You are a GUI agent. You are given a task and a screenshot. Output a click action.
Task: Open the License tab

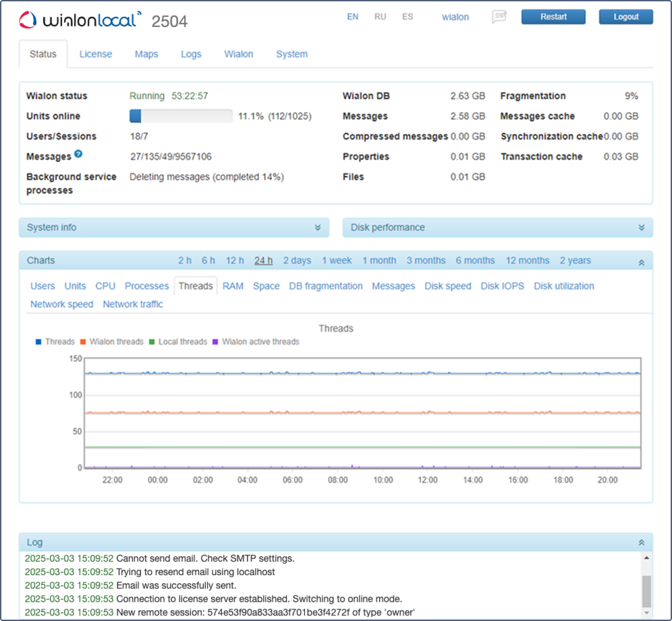click(96, 54)
